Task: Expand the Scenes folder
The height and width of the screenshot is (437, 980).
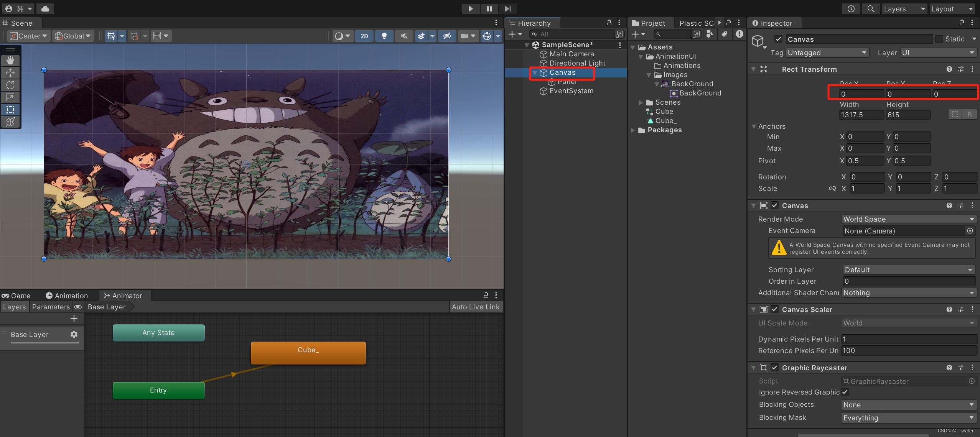Action: click(x=641, y=102)
